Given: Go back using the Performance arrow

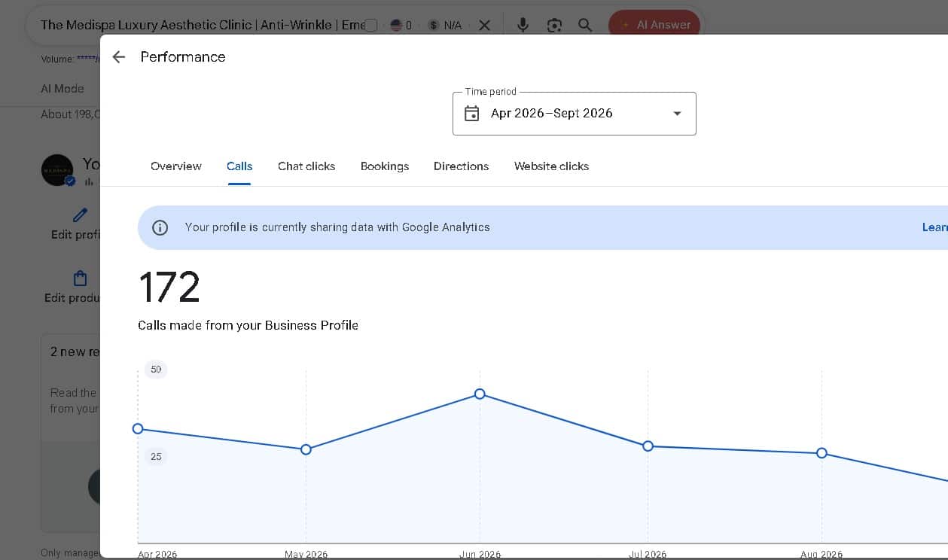Looking at the screenshot, I should [118, 57].
